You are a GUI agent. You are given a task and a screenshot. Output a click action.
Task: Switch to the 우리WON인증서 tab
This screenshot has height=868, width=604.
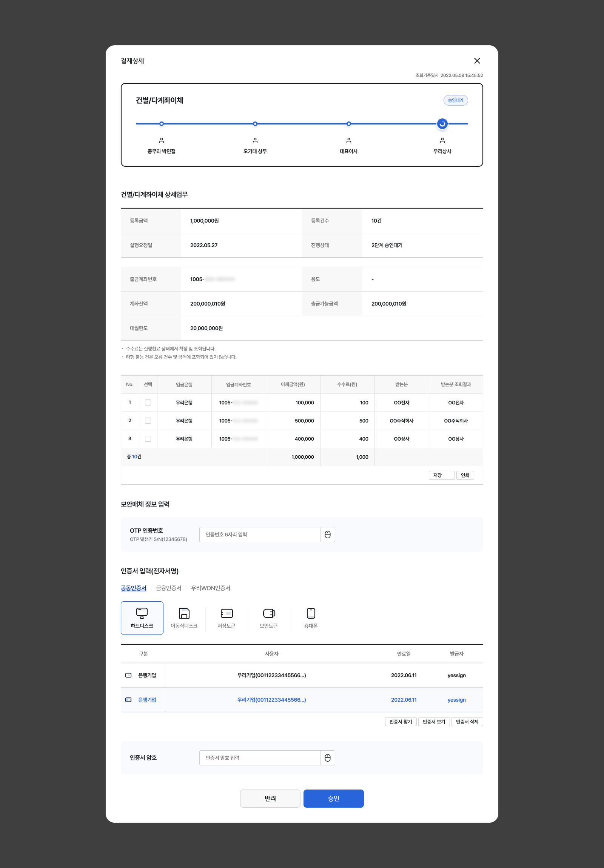(210, 588)
